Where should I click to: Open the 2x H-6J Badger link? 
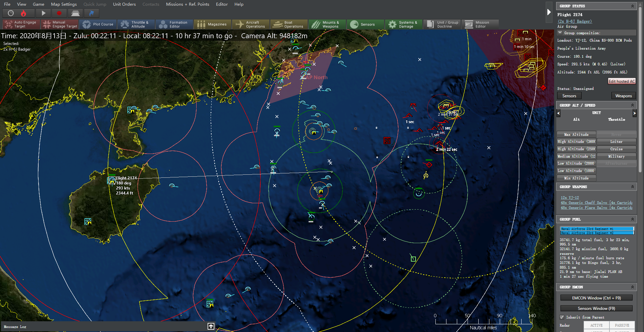(x=575, y=21)
